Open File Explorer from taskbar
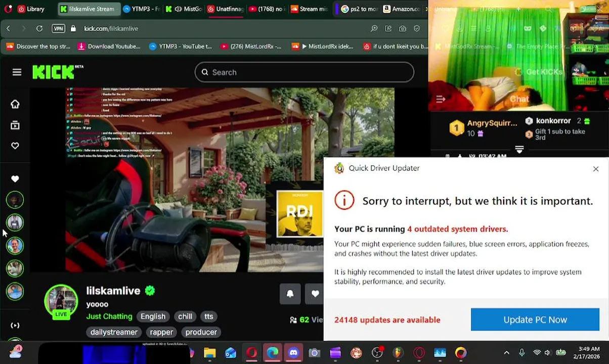Image resolution: width=609 pixels, height=364 pixels. coord(209,353)
